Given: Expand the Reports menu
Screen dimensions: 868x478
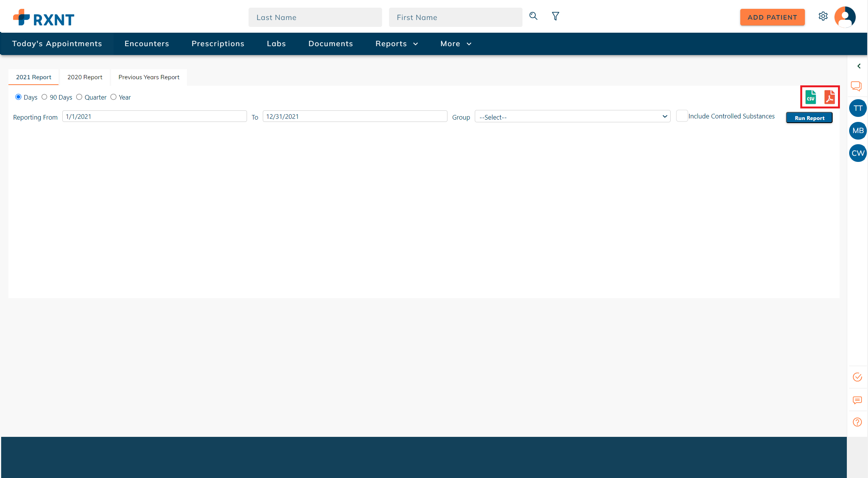Looking at the screenshot, I should [x=397, y=44].
